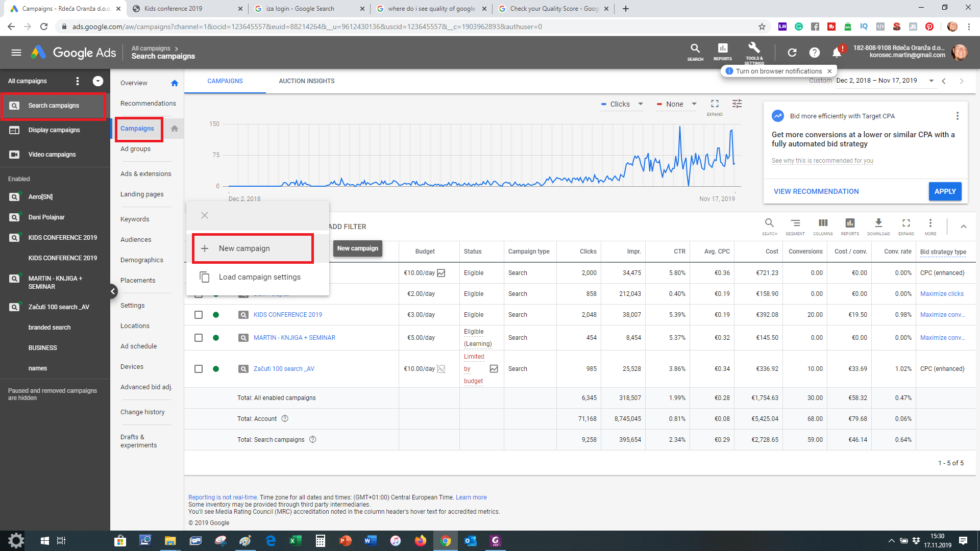Expand the date range dropdown arrow
Image resolution: width=980 pixels, height=551 pixels.
point(931,81)
